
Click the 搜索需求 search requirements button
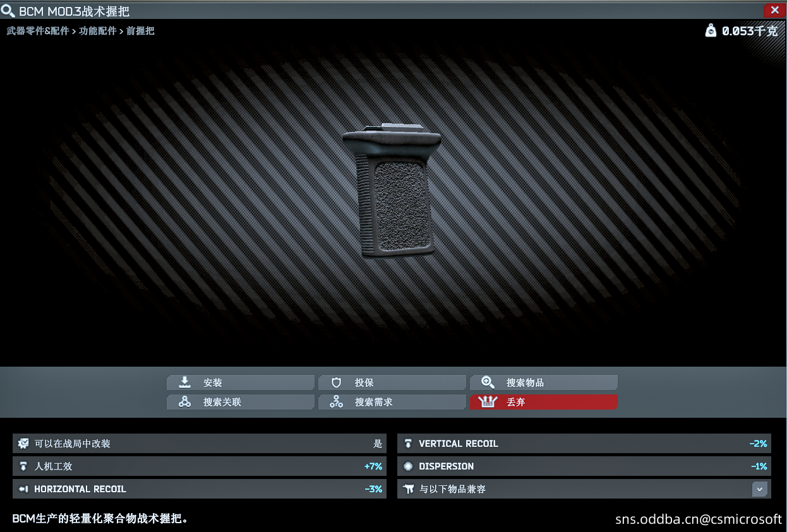(x=392, y=402)
